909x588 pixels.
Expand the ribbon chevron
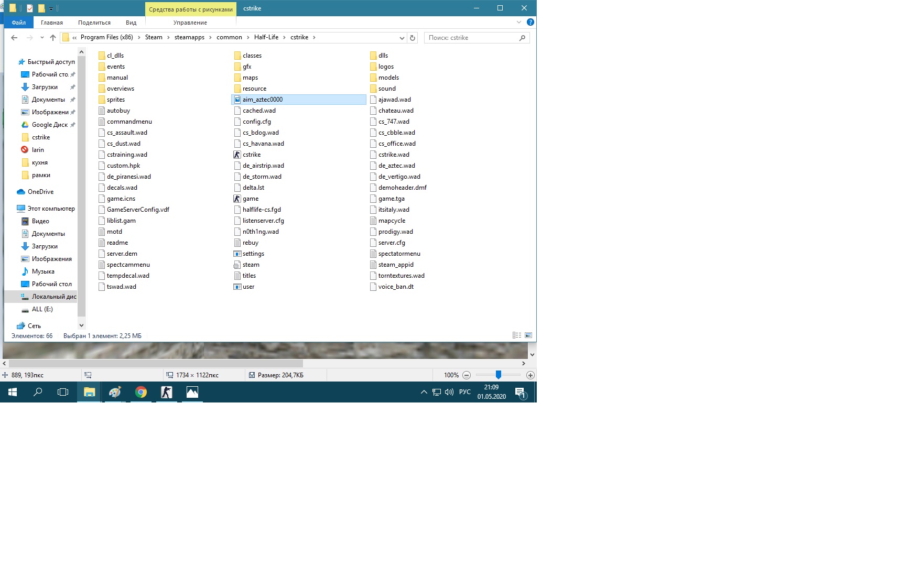click(519, 23)
